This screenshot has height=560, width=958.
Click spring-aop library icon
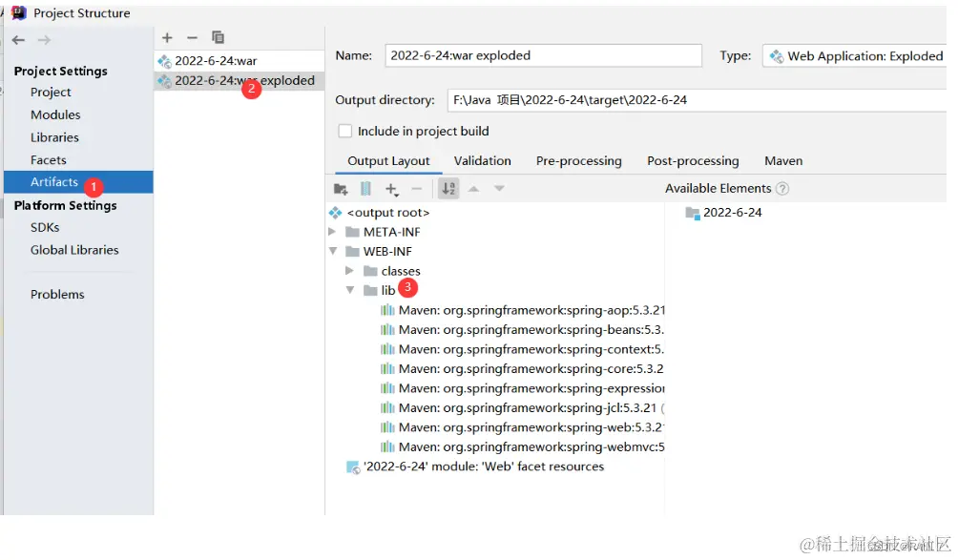point(387,311)
